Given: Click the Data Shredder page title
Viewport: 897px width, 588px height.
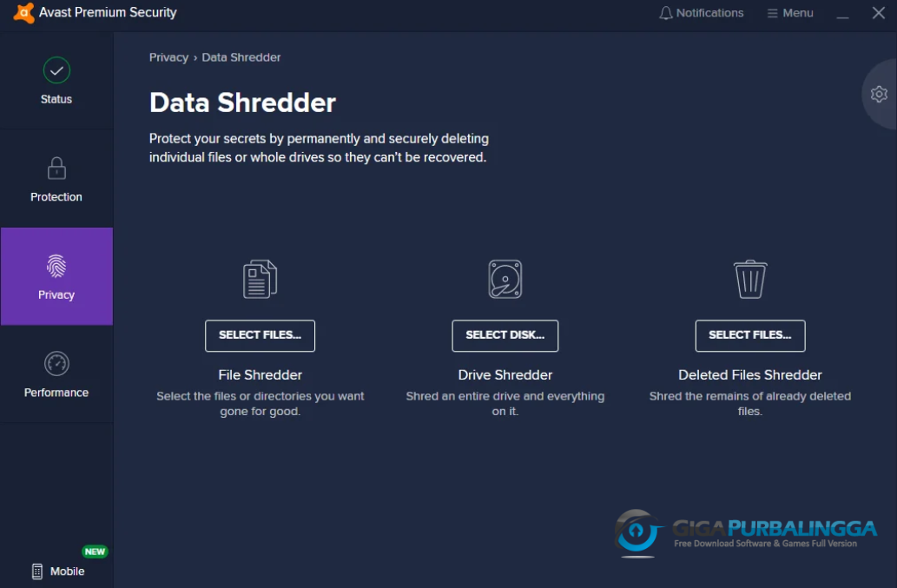Looking at the screenshot, I should pos(242,103).
